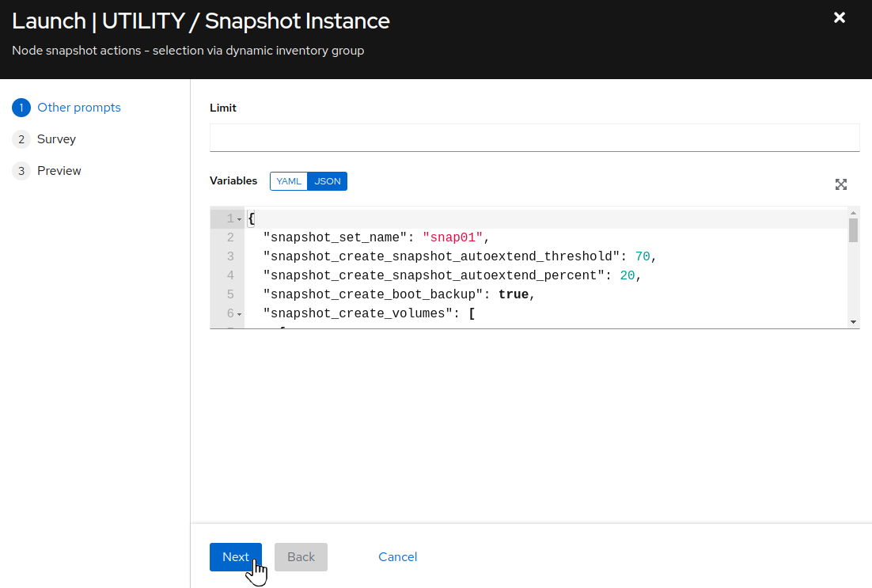
Task: Click line number 3 in the editor gutter
Action: point(230,256)
